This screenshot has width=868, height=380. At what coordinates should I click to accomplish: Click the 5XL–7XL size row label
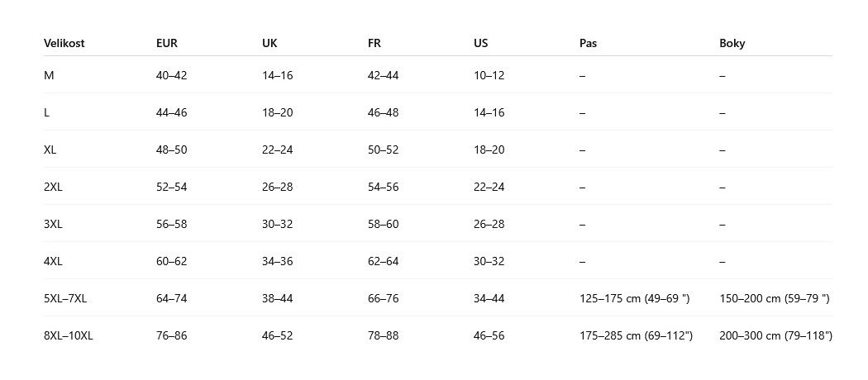coord(65,299)
